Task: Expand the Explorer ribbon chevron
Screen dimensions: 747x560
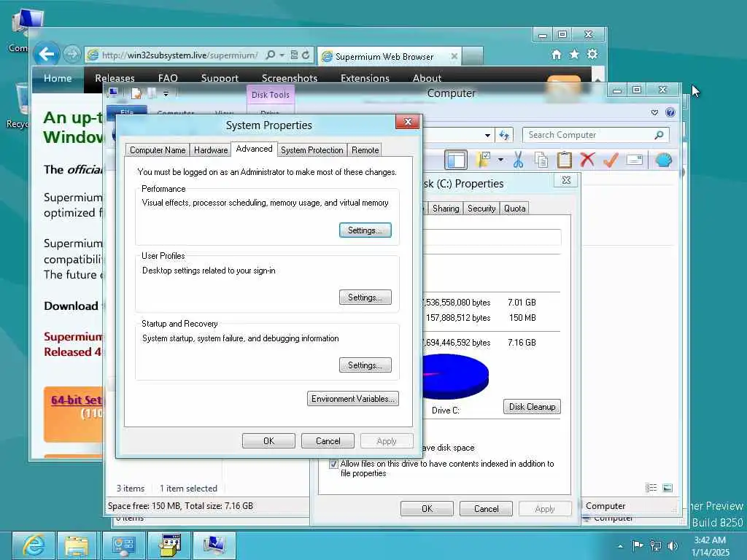Action: [654, 113]
